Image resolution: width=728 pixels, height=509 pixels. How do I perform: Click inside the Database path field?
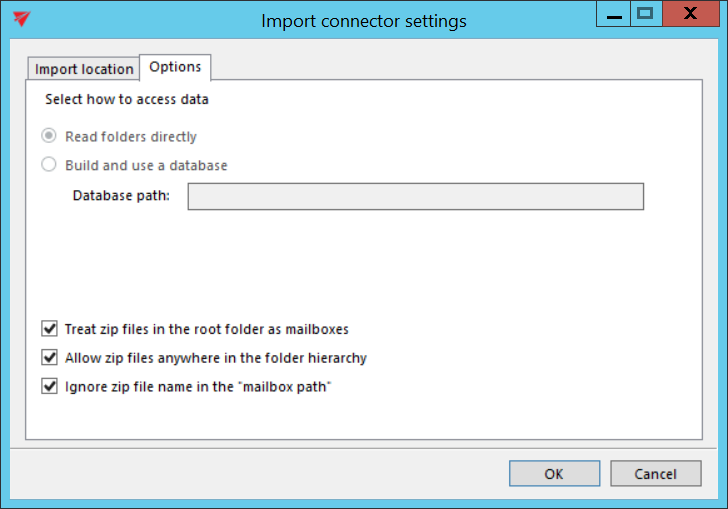(x=415, y=196)
